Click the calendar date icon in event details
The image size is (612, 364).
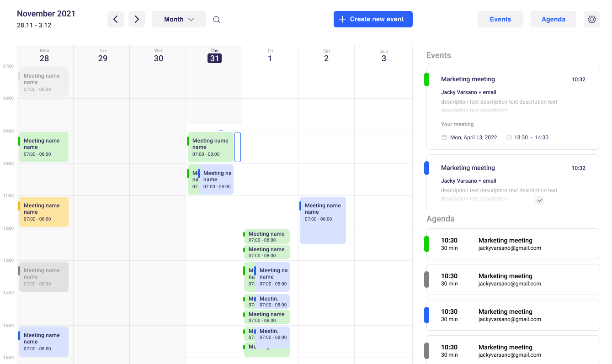pyautogui.click(x=444, y=137)
